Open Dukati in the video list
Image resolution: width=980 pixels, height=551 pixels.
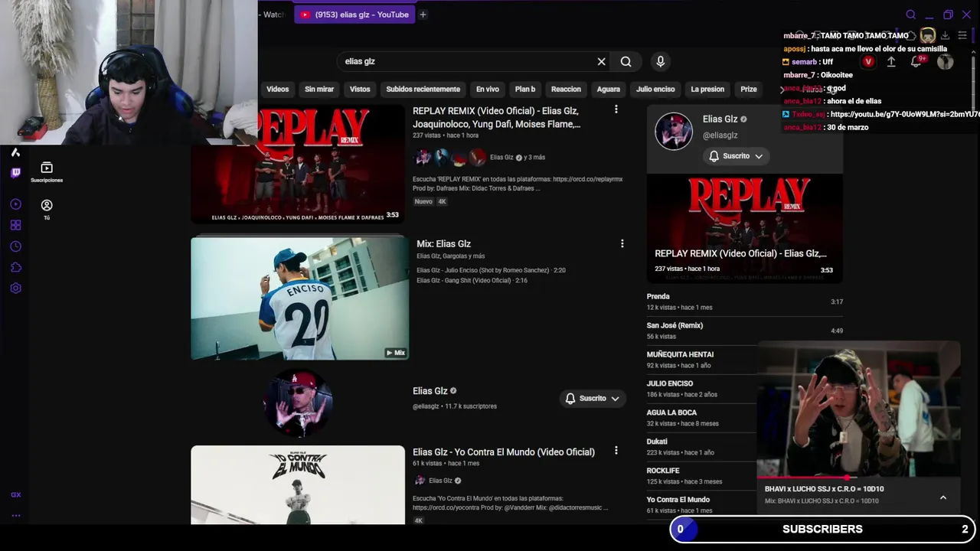(701, 447)
